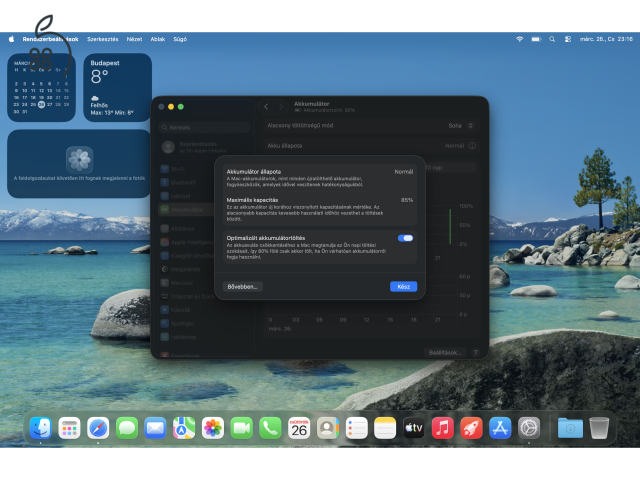Open the Rendszerbeállítások menu

point(50,39)
